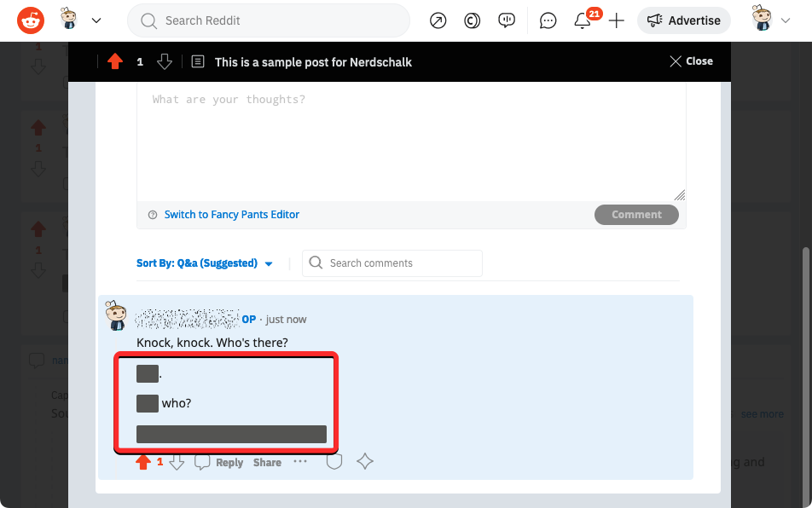812x508 pixels.
Task: Create a post with the plus icon
Action: click(x=616, y=20)
